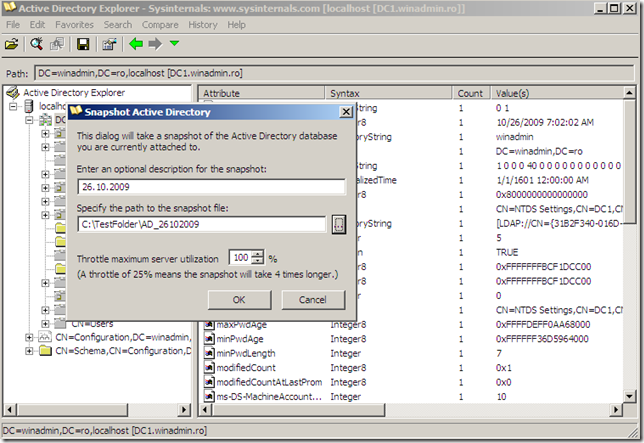Open the Edit menu
The image size is (644, 443).
[x=37, y=25]
